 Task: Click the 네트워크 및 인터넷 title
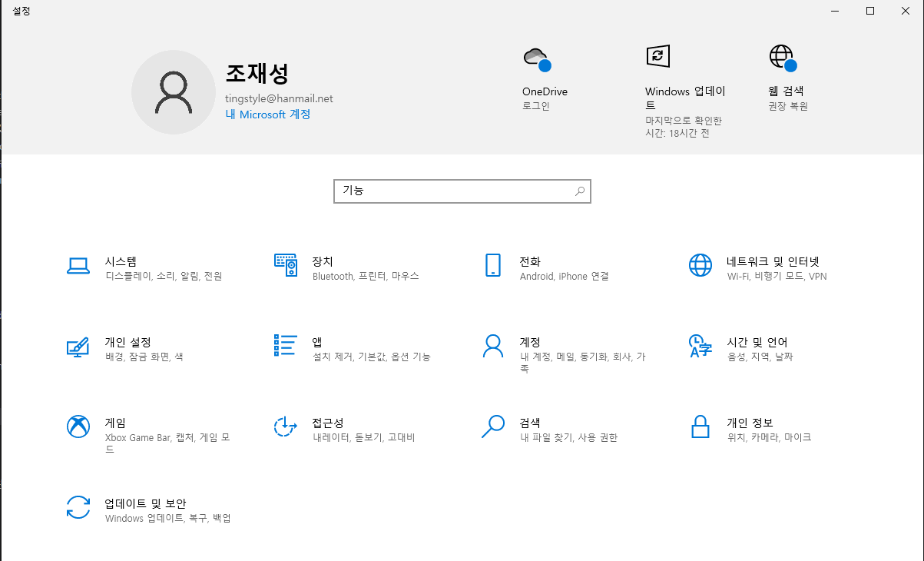tap(773, 261)
